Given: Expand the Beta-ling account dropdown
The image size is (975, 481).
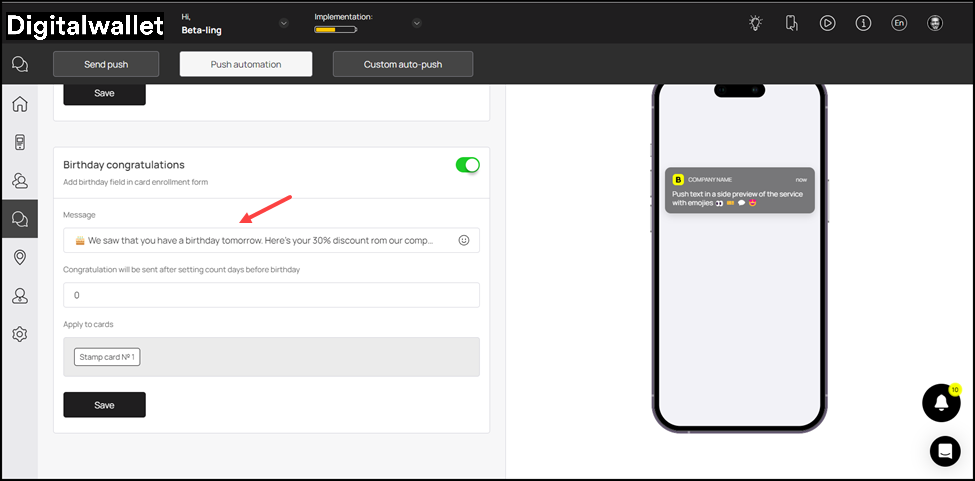Looking at the screenshot, I should [284, 23].
